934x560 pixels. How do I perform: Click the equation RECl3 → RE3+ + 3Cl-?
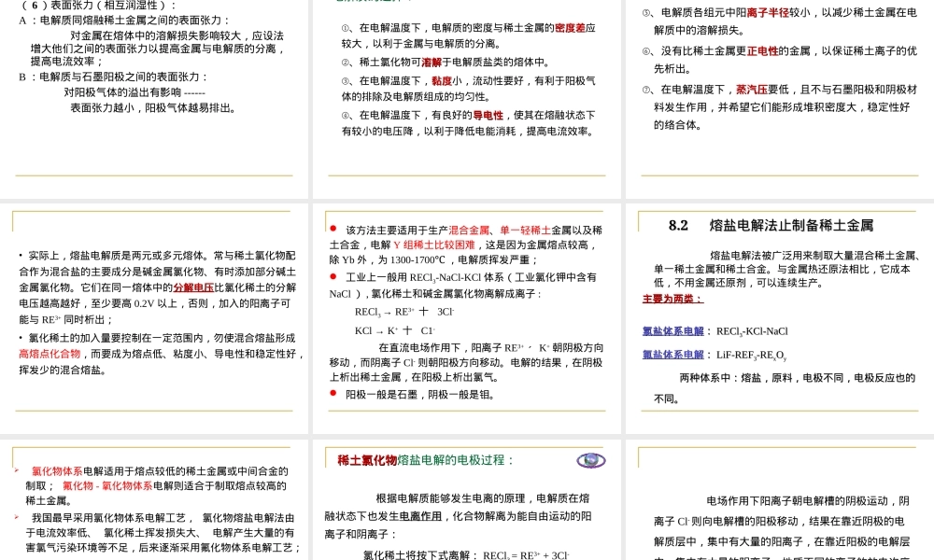pos(404,312)
